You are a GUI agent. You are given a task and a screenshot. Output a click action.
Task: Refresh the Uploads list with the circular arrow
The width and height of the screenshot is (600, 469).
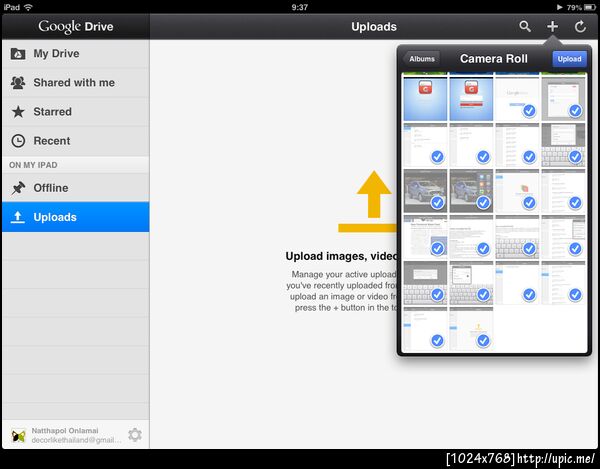[x=580, y=26]
